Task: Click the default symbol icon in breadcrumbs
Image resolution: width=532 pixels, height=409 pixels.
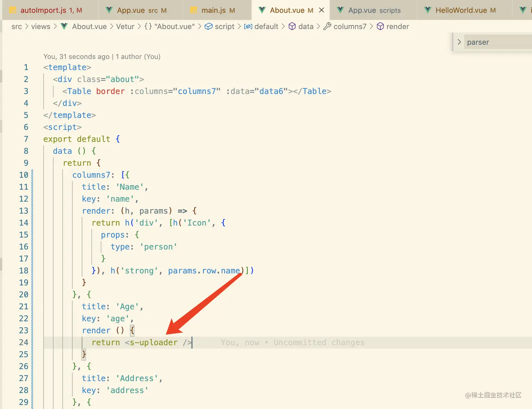Action: tap(248, 26)
